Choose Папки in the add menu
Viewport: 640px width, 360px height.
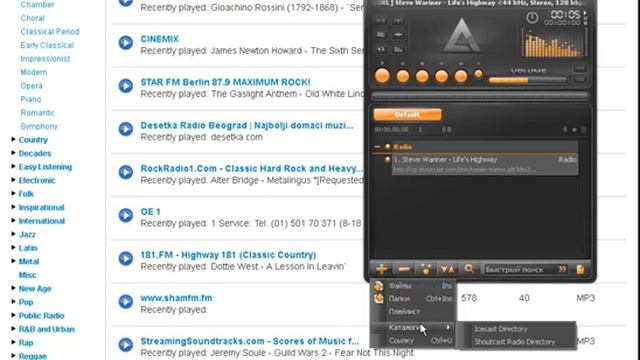click(x=413, y=299)
